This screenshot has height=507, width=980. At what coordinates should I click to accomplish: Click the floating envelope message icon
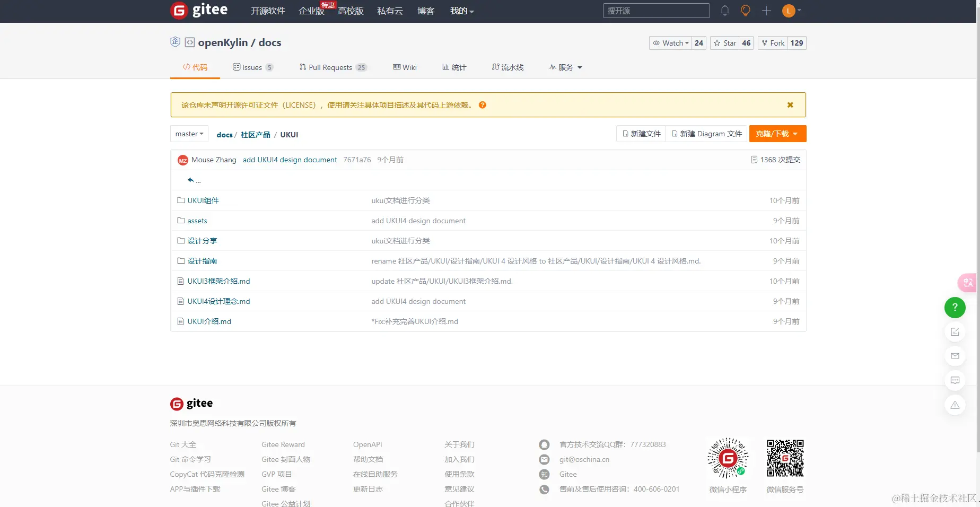[955, 356]
